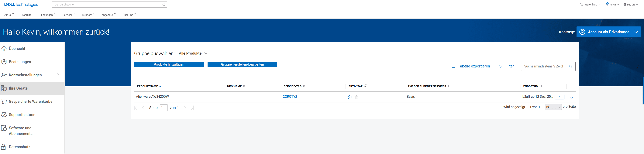
Task: Change region via DE/DE selector
Action: 631,5
